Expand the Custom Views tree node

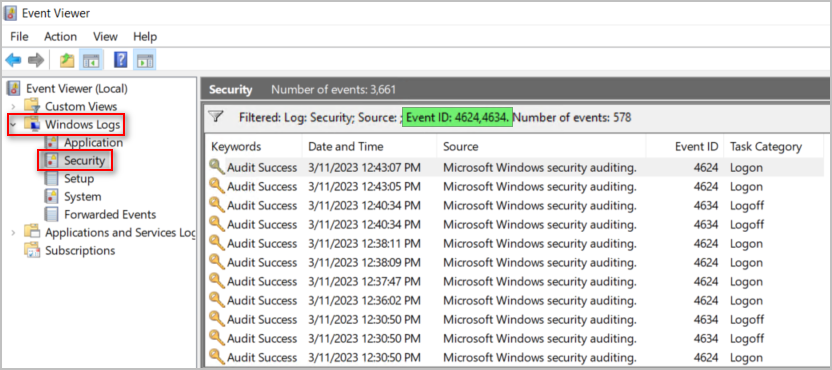[13, 107]
